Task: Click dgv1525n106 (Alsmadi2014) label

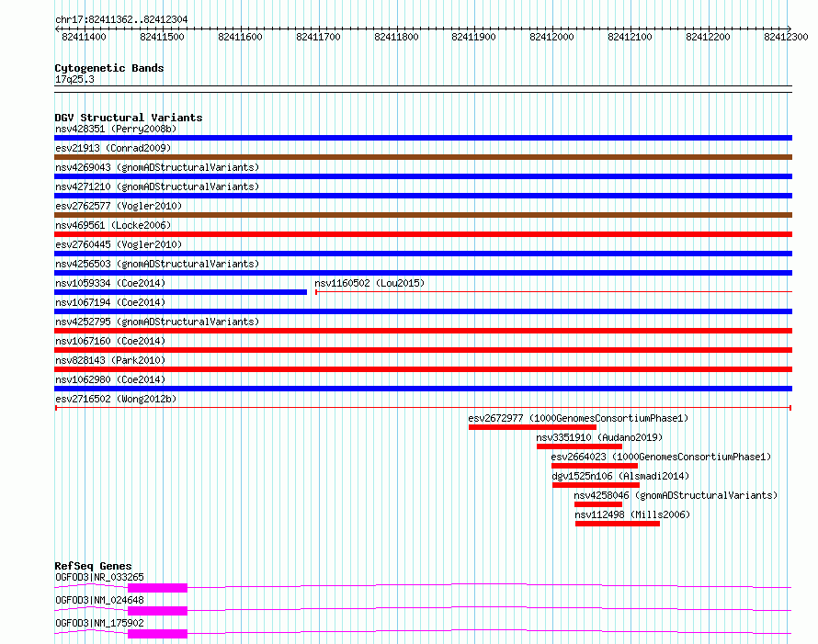Action: coord(620,476)
